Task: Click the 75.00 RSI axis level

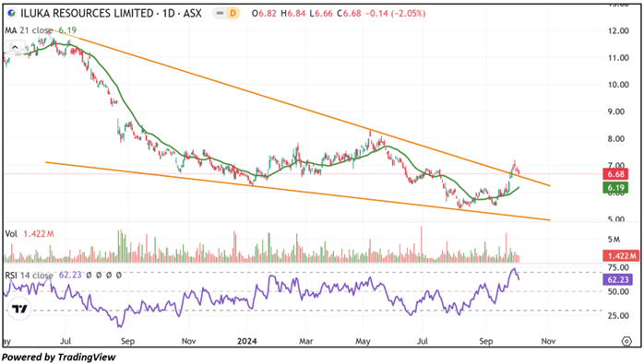Action: pos(618,267)
